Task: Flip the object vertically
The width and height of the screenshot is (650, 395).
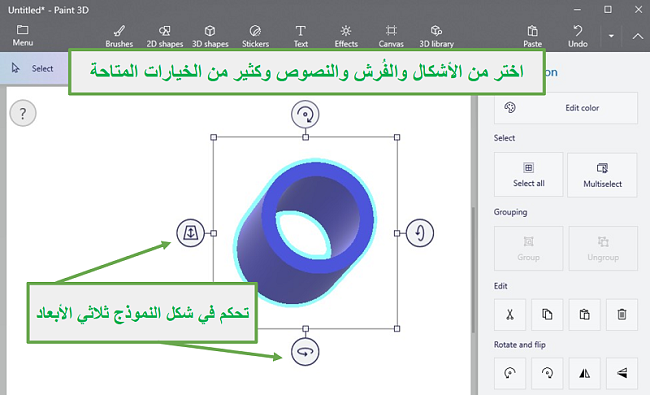Action: [622, 373]
